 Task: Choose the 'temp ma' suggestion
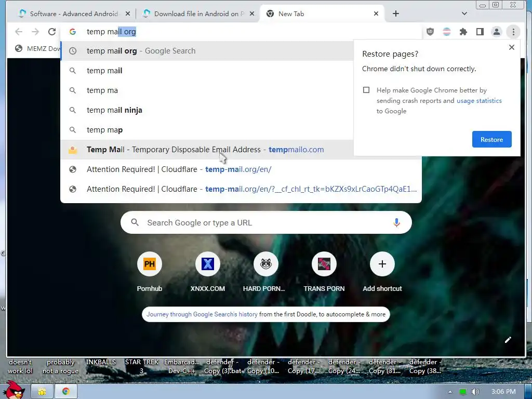click(x=207, y=90)
